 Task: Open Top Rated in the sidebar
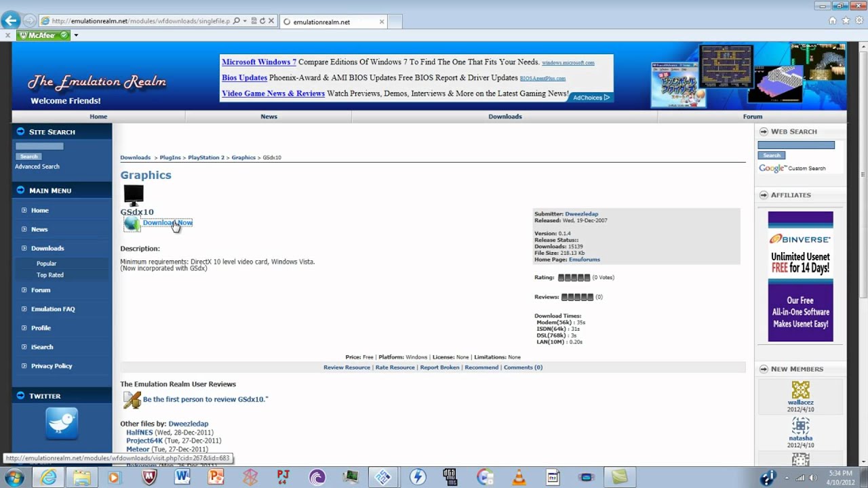(x=50, y=275)
